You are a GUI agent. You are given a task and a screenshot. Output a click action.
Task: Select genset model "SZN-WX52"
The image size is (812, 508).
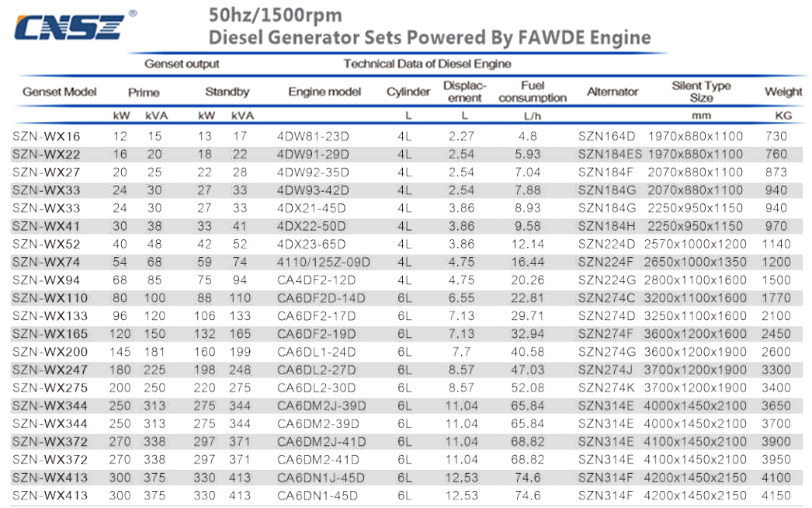[46, 244]
